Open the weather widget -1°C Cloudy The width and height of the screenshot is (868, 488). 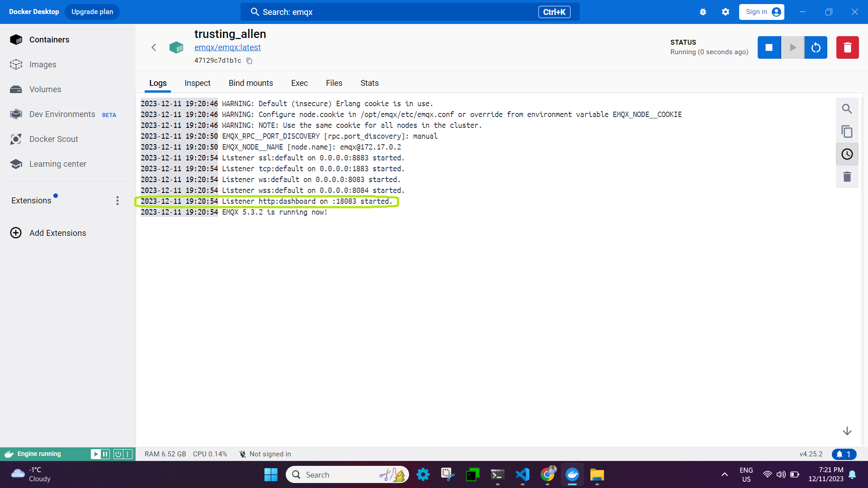(31, 474)
